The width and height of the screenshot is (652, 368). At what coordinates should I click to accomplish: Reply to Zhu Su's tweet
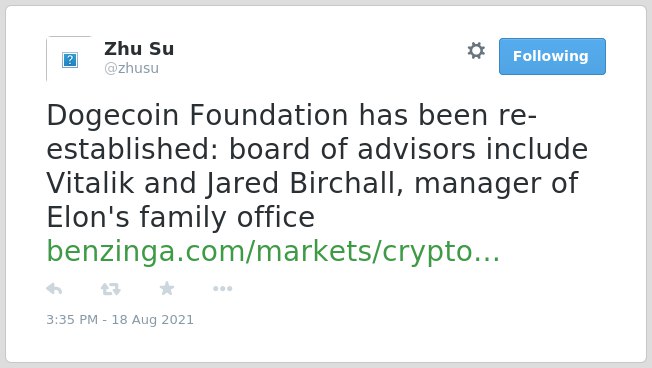coord(54,289)
